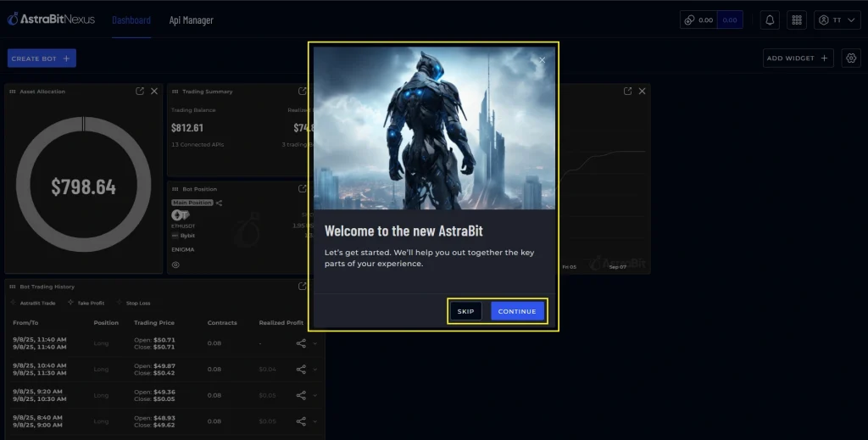Toggle visibility eye in Bot Position
The image size is (868, 440).
175,265
